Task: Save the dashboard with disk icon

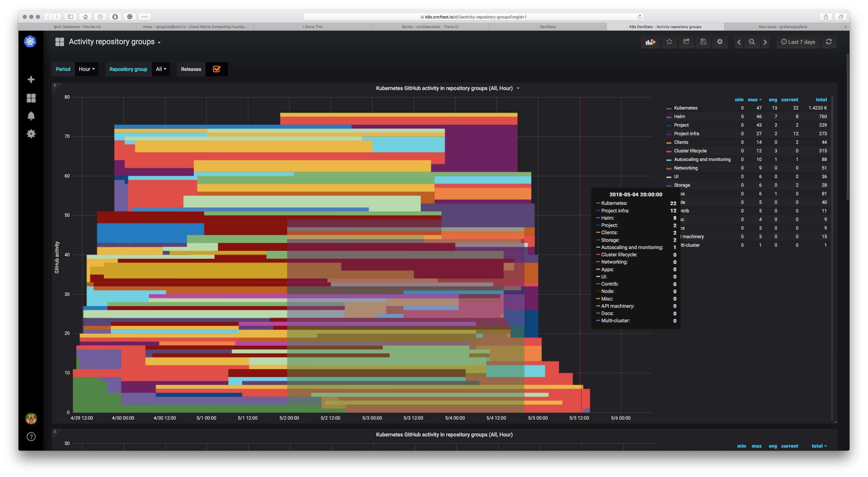Action: point(703,42)
